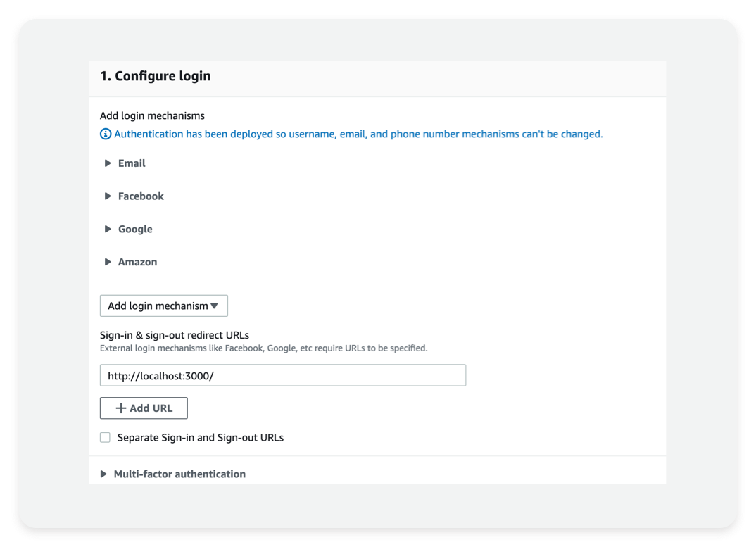The image size is (756, 547).
Task: Click the disclosure triangle beside Email
Action: pyautogui.click(x=106, y=163)
